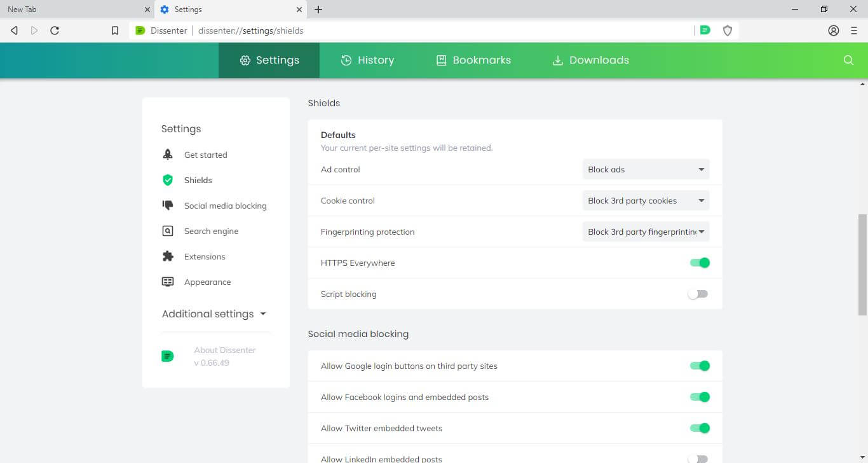The image size is (868, 463).
Task: Open Get started settings page
Action: point(205,155)
